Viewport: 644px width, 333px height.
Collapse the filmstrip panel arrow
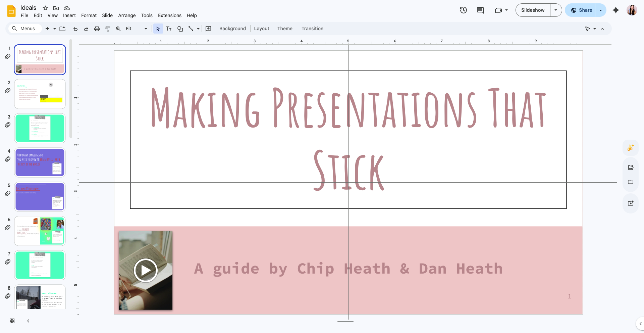point(28,321)
